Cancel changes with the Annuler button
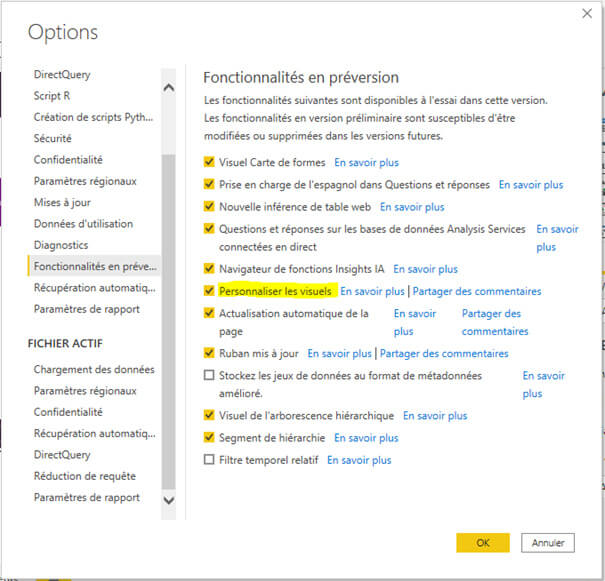This screenshot has width=605, height=581. pos(548,542)
